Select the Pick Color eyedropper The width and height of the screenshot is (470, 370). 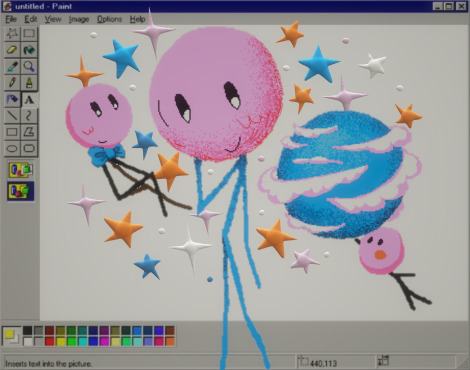(x=12, y=66)
